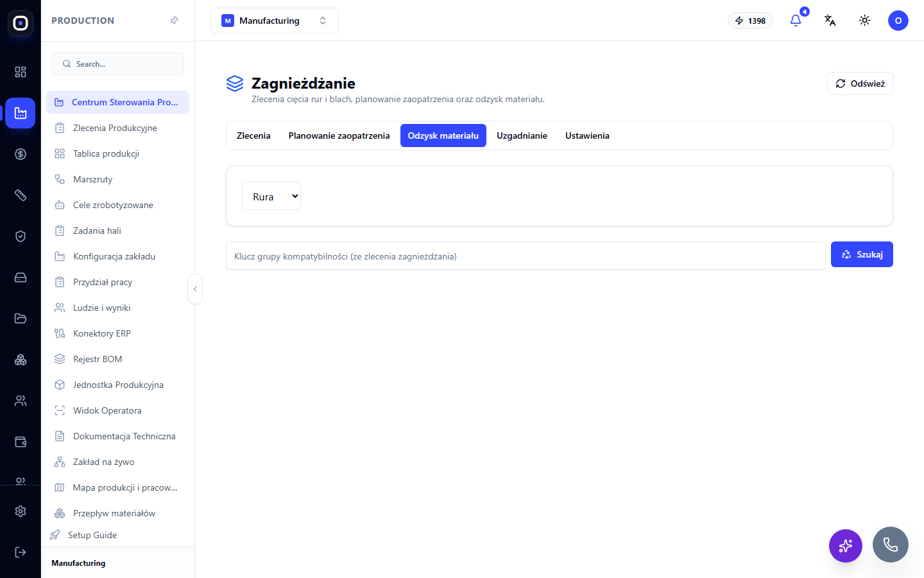
Task: Focus the compatibility group key input
Action: [526, 256]
